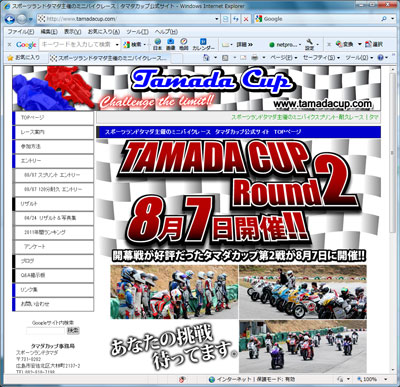Click the read mail icon

point(243,58)
